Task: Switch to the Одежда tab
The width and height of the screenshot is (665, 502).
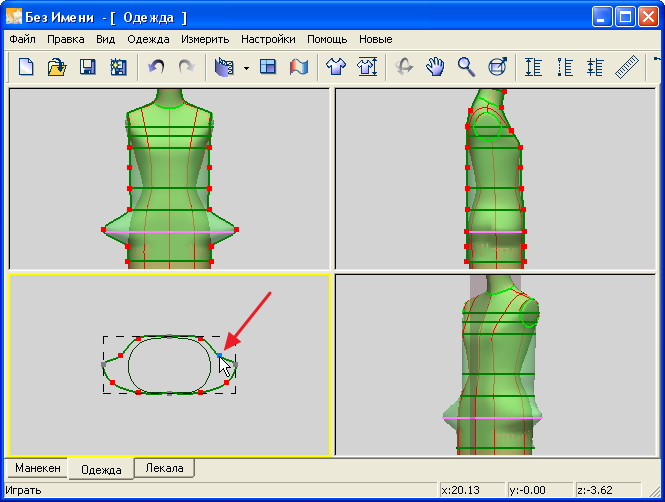Action: coord(101,469)
